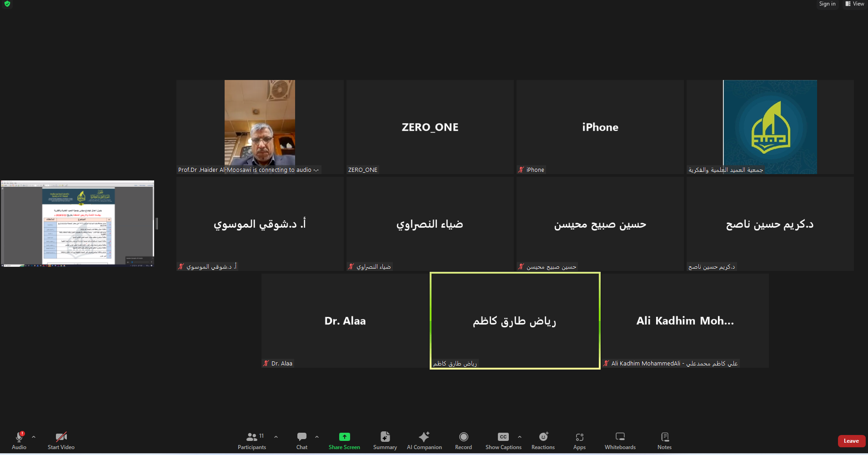868x455 pixels.
Task: Select the shared screen document thumbnail
Action: (x=78, y=224)
